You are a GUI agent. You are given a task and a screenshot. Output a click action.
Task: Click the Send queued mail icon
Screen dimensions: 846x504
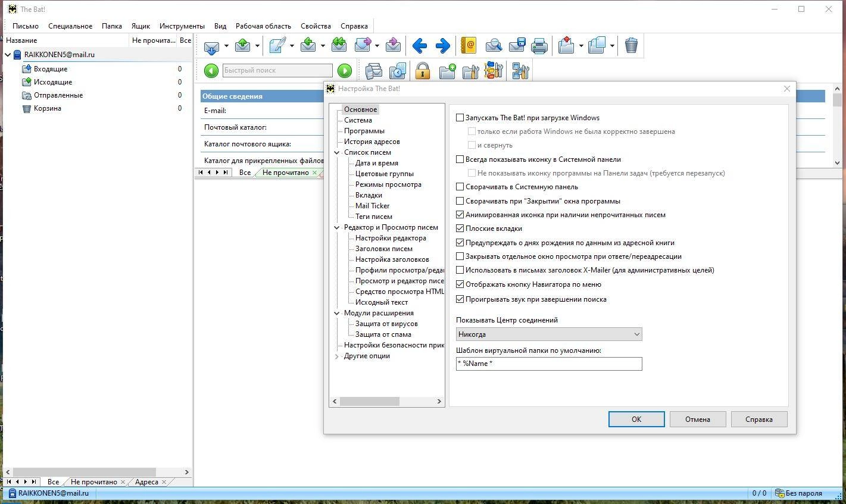tap(243, 46)
